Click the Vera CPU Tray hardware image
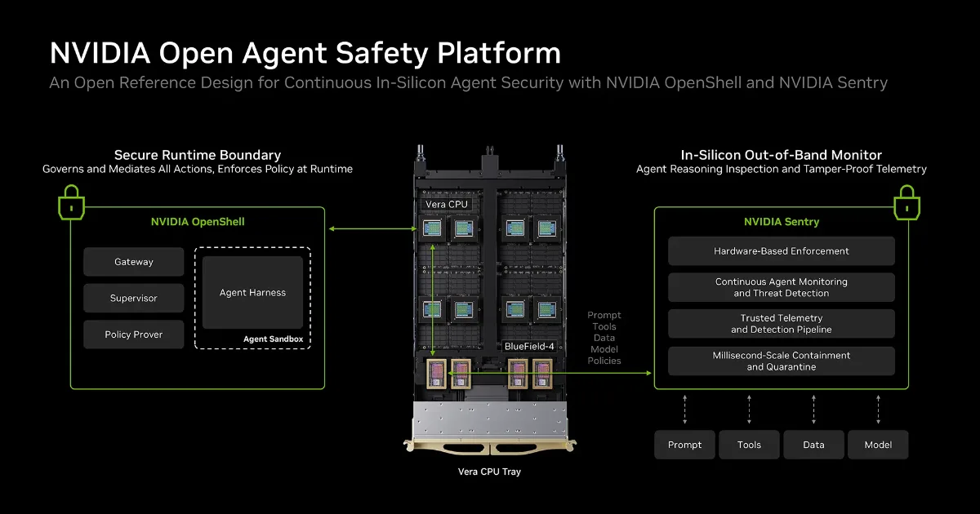Viewport: 980px width, 514px height. tap(489, 302)
